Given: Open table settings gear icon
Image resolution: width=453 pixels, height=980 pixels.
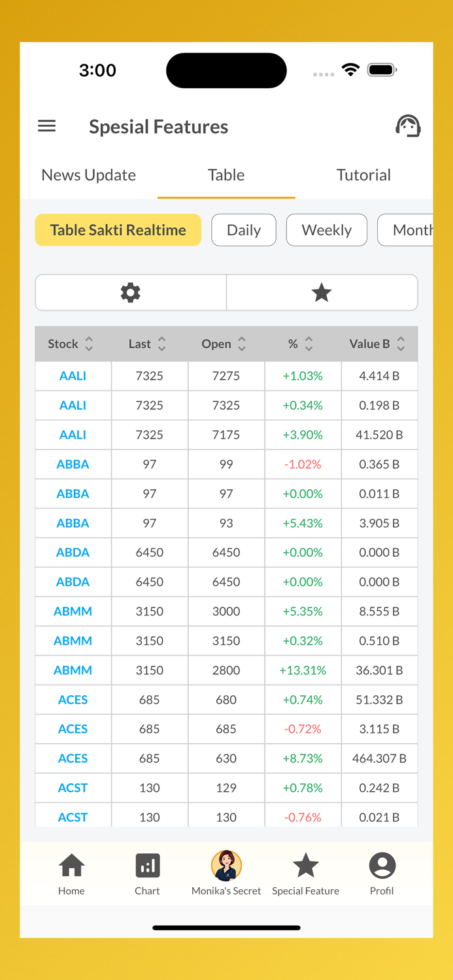Looking at the screenshot, I should click(x=131, y=293).
